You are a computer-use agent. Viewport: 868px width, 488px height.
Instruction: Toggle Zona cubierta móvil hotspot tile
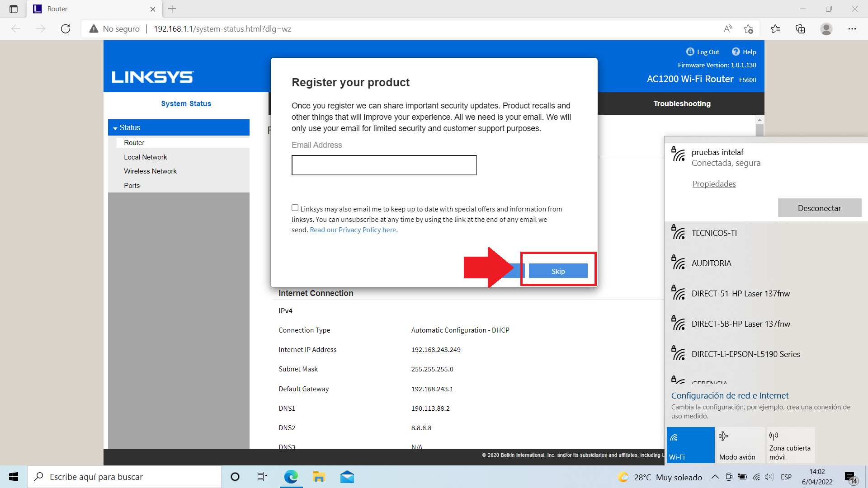tap(790, 445)
